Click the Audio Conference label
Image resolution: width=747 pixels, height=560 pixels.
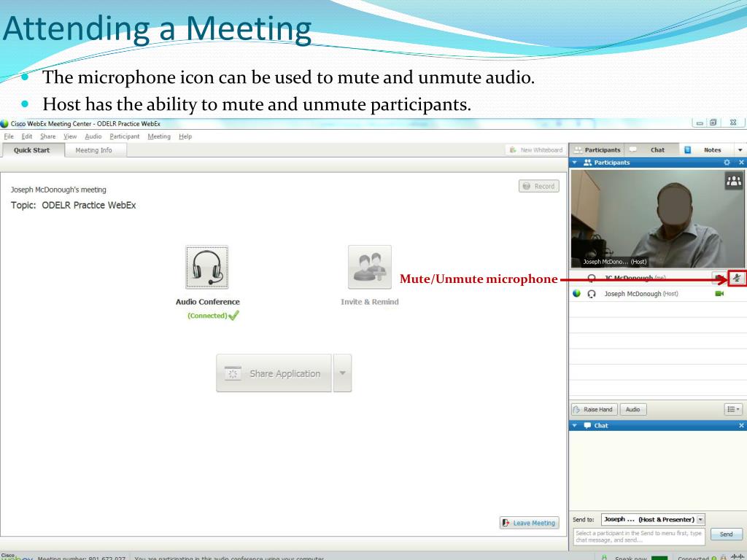point(208,301)
